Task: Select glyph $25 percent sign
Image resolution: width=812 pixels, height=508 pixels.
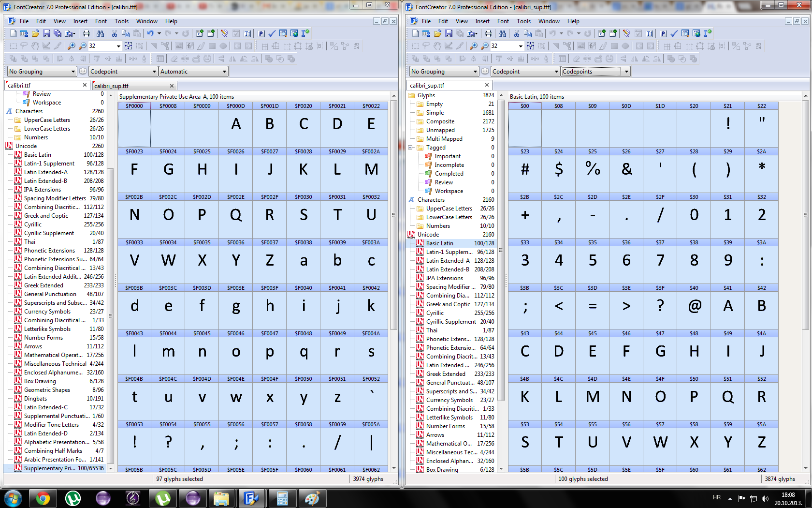Action: pyautogui.click(x=593, y=169)
